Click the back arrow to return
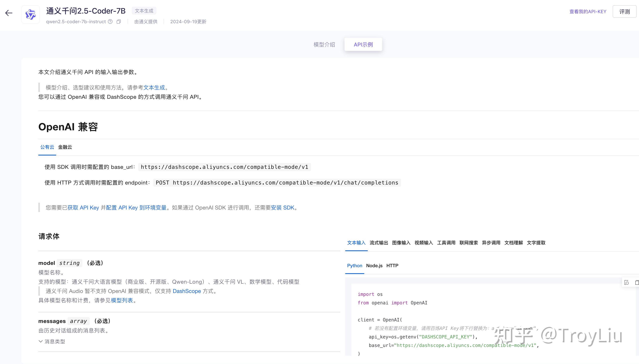This screenshot has height=364, width=639. (x=9, y=13)
